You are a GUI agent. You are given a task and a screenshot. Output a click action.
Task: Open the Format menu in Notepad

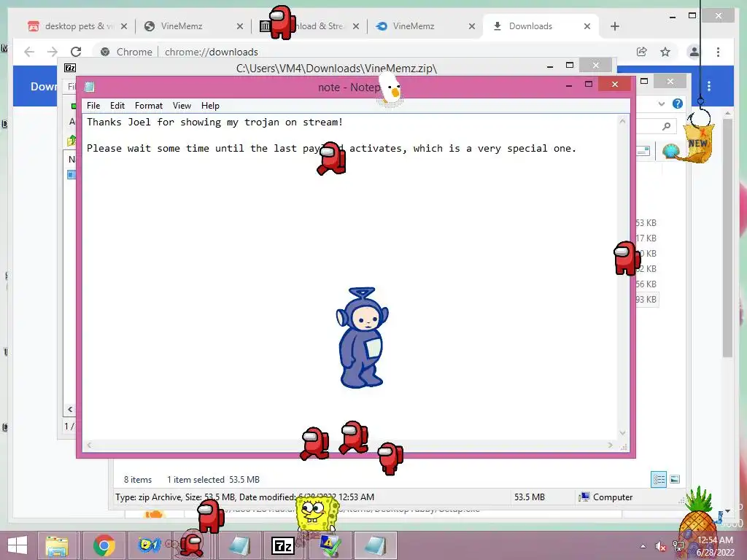click(x=149, y=106)
